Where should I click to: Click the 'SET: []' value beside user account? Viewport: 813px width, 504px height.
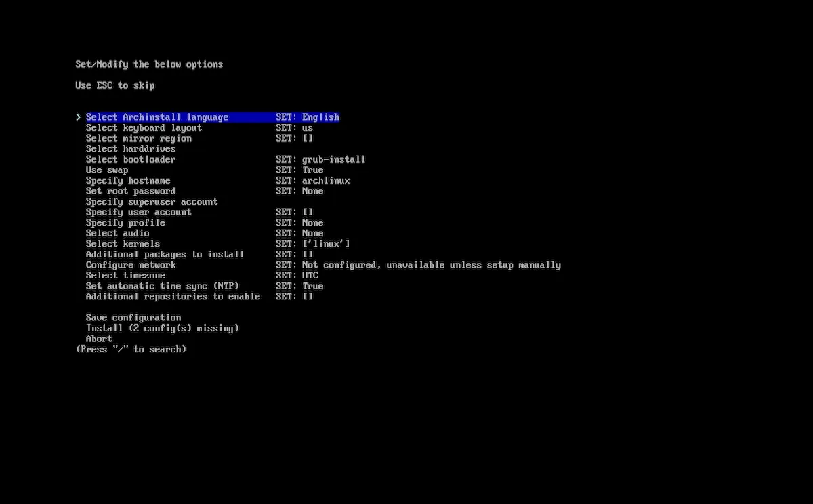point(295,212)
